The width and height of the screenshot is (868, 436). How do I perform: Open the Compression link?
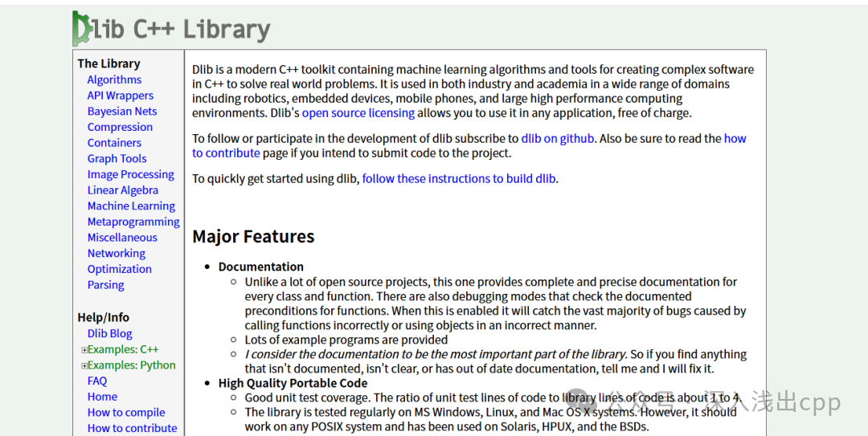[120, 127]
